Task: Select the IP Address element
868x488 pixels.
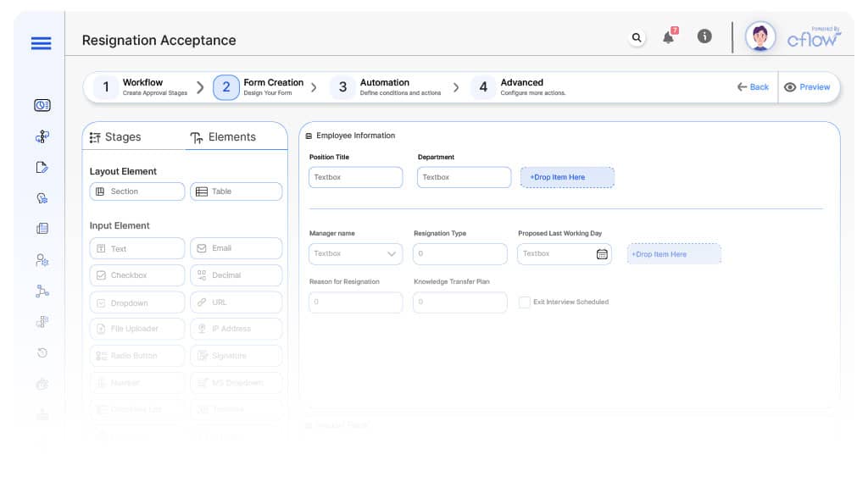Action: 236,329
